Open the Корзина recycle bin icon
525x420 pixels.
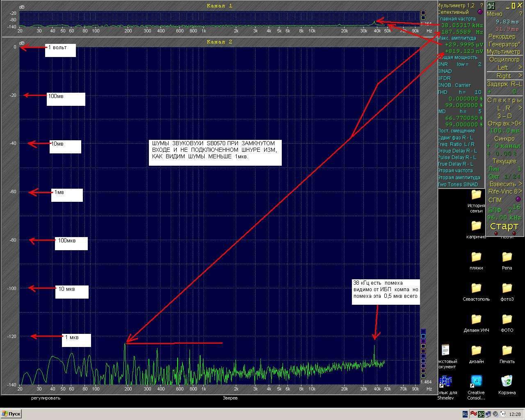coord(507,381)
